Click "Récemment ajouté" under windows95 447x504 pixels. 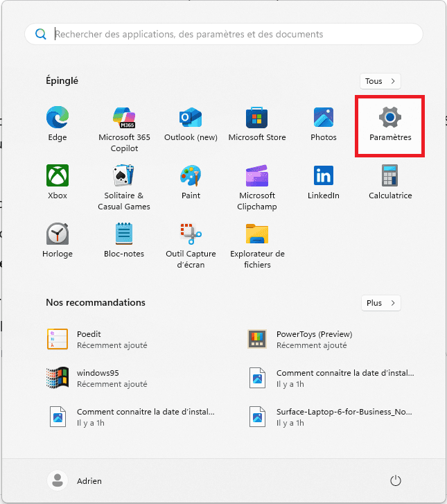(x=112, y=384)
